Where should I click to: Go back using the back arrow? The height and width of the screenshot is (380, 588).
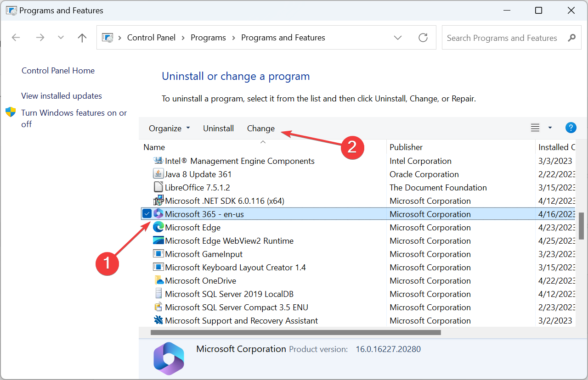coord(16,38)
